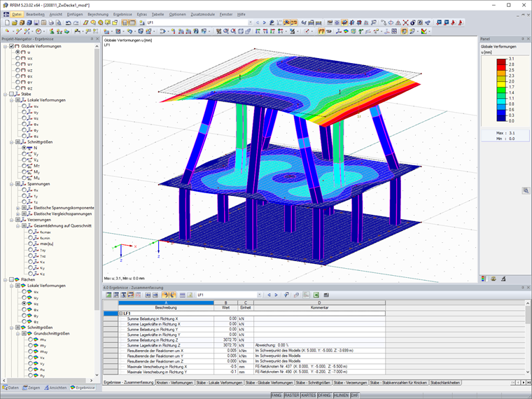Select the Vy internal force radio button
This screenshot has height=399, width=532.
tap(24, 154)
